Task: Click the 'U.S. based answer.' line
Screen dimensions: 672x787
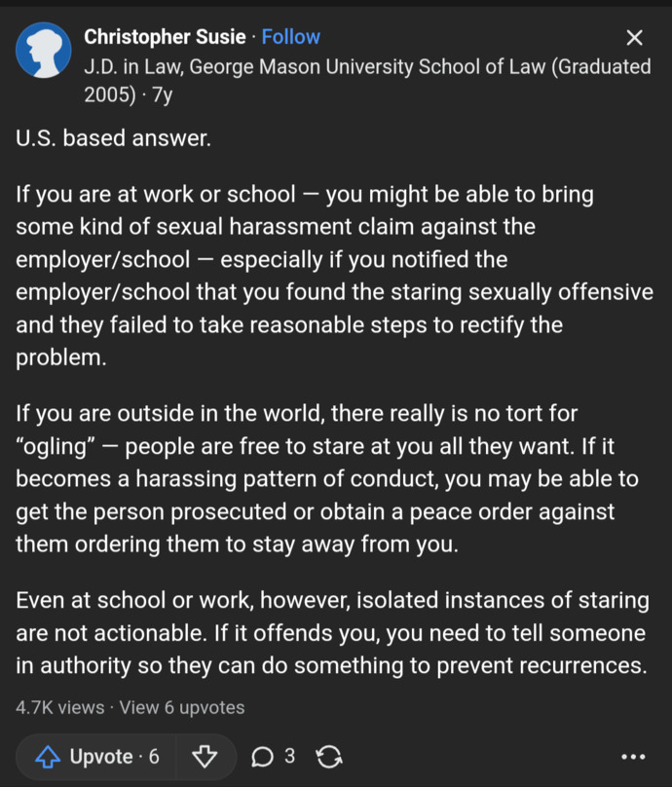Action: (x=113, y=138)
